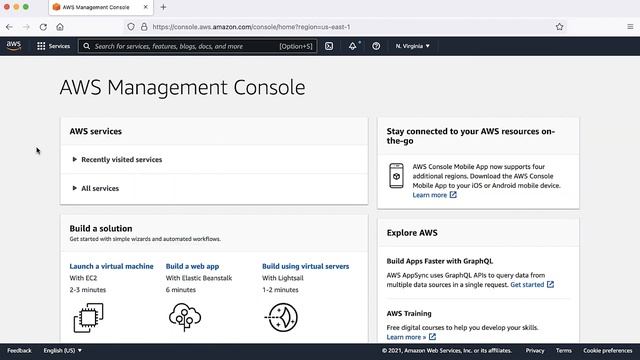Open Build a web app link

pyautogui.click(x=192, y=266)
